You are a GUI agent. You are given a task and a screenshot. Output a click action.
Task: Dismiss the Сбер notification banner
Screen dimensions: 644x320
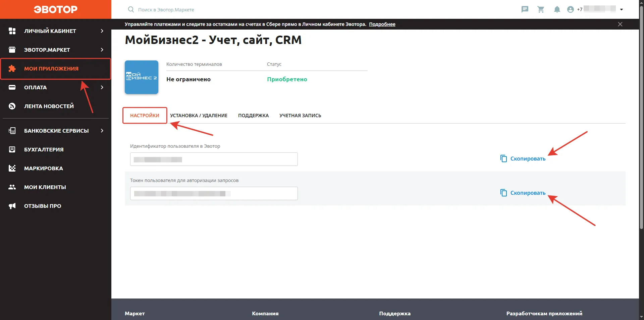(620, 24)
